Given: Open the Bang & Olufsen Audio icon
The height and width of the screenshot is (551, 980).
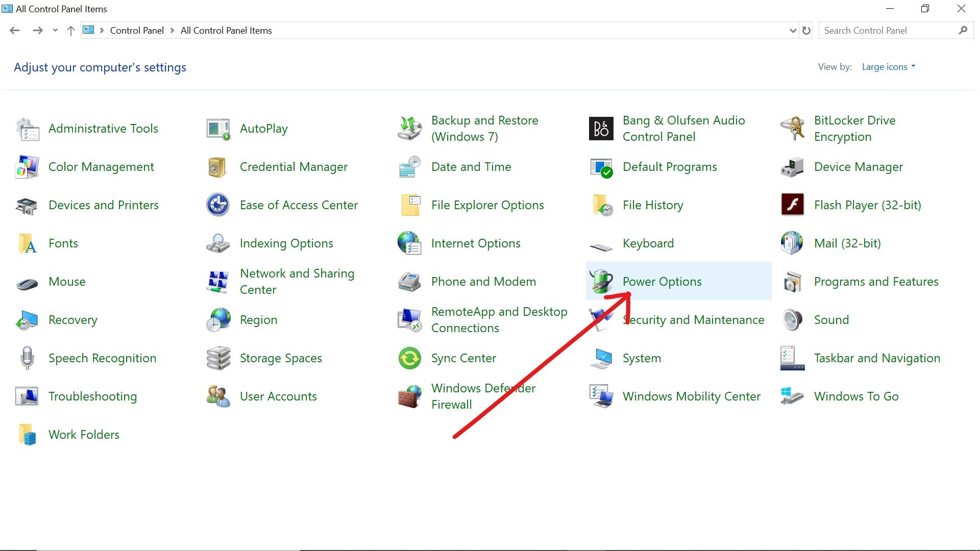Looking at the screenshot, I should 601,129.
